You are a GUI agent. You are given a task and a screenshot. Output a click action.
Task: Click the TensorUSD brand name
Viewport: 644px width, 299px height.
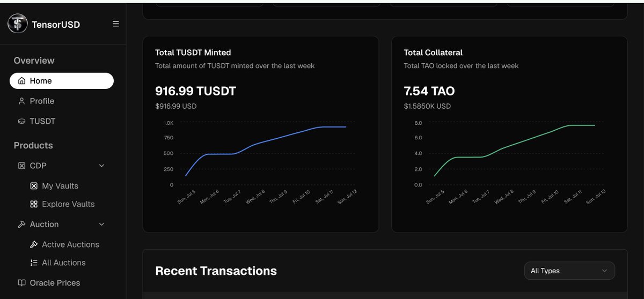click(x=56, y=25)
